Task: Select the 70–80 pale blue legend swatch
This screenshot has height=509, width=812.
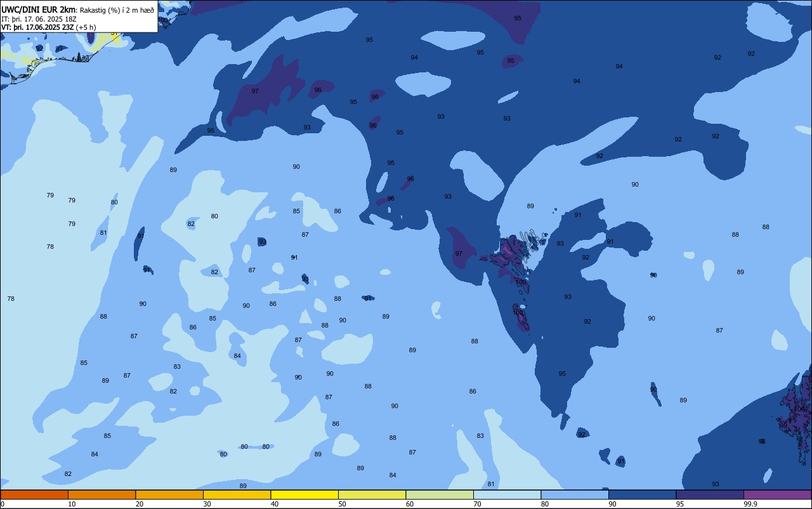Action: click(x=507, y=494)
